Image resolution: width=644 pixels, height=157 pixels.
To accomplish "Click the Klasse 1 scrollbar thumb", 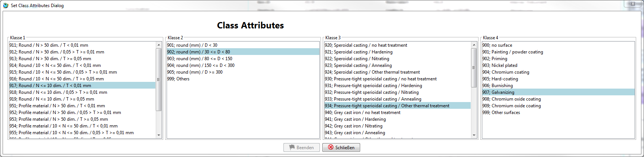I will pyautogui.click(x=159, y=79).
